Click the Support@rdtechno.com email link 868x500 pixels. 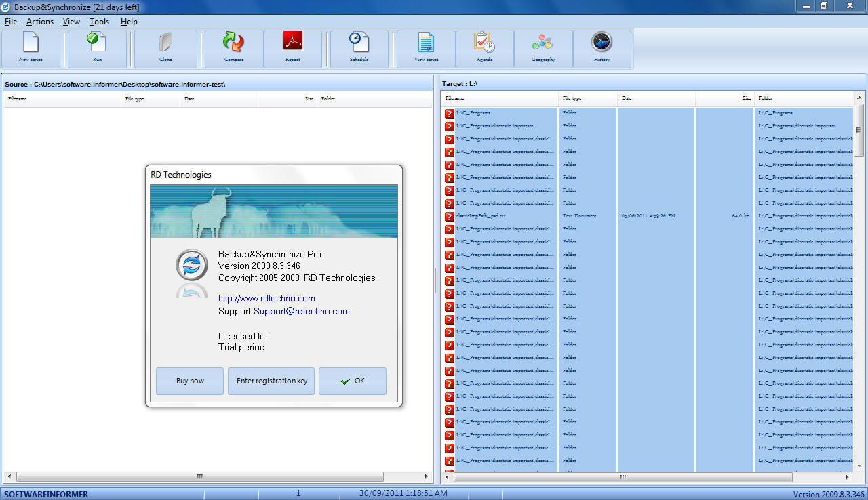302,311
